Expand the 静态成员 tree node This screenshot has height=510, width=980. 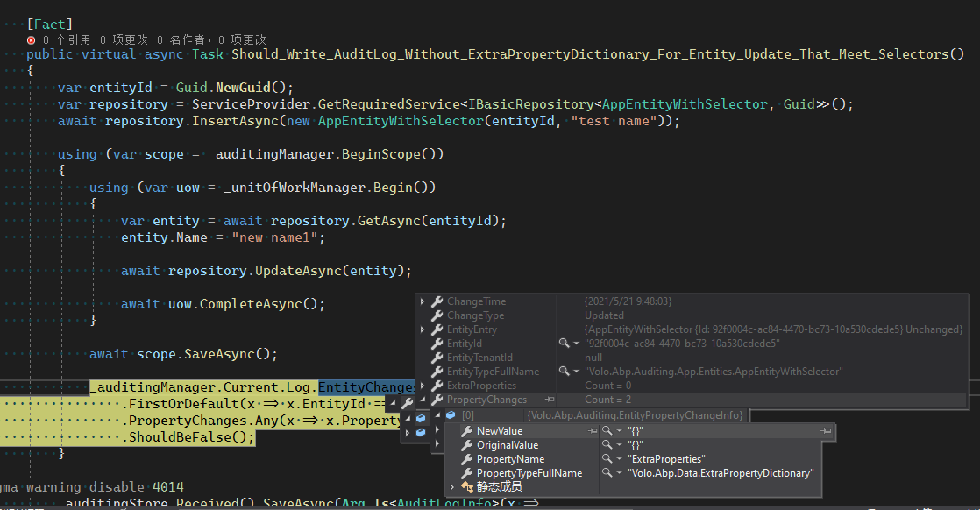[451, 486]
